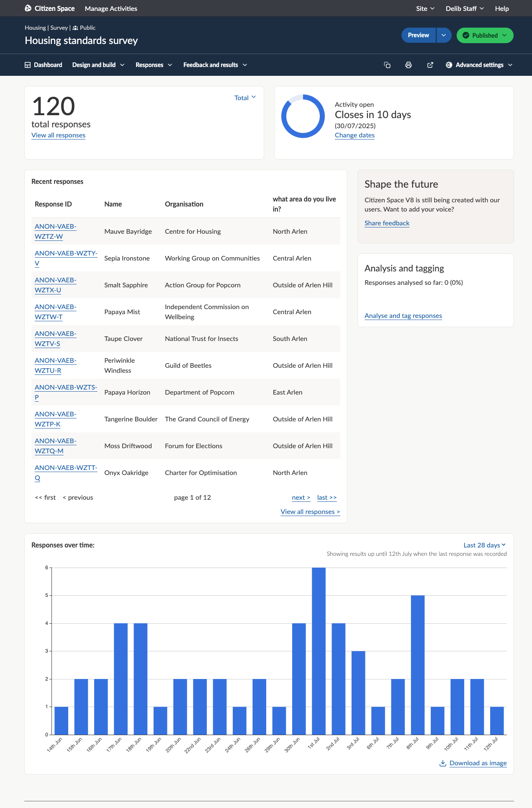Click the Share feedback link
532x808 pixels.
tap(387, 223)
